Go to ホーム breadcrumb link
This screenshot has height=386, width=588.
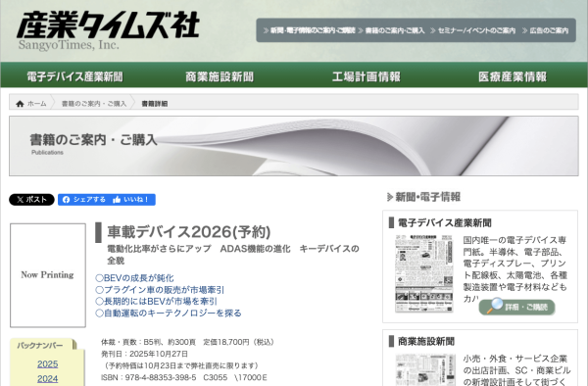[x=37, y=104]
